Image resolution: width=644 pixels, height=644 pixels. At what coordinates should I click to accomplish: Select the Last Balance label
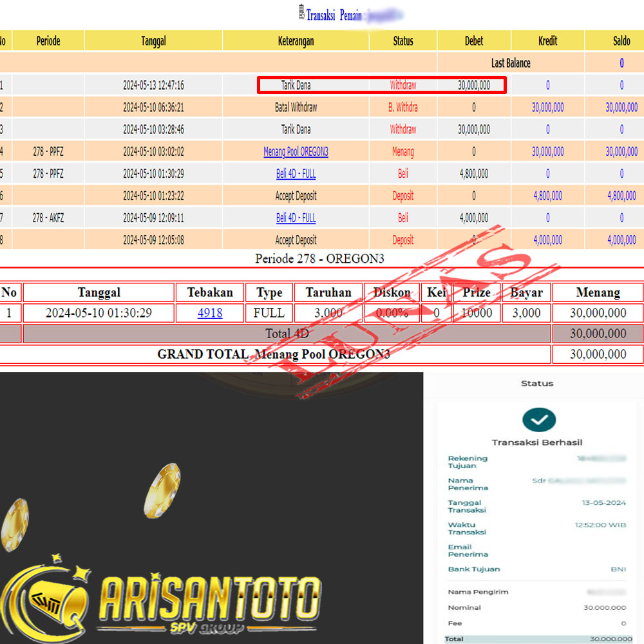click(511, 63)
